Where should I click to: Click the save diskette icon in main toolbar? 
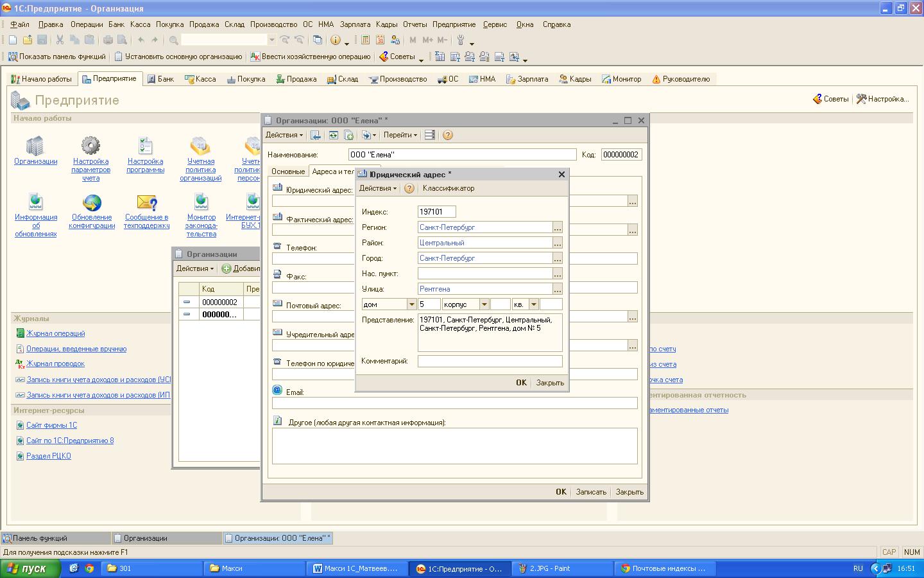click(x=42, y=40)
